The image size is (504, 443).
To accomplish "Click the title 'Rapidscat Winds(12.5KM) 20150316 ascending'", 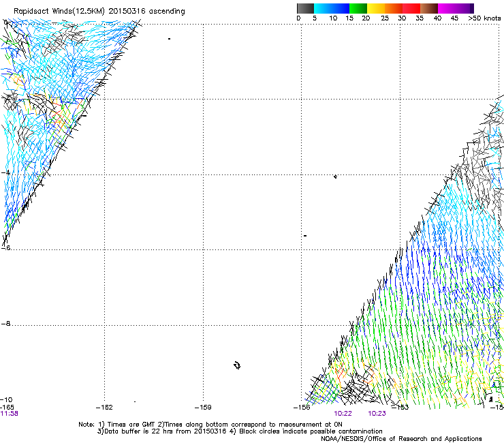I will [99, 12].
